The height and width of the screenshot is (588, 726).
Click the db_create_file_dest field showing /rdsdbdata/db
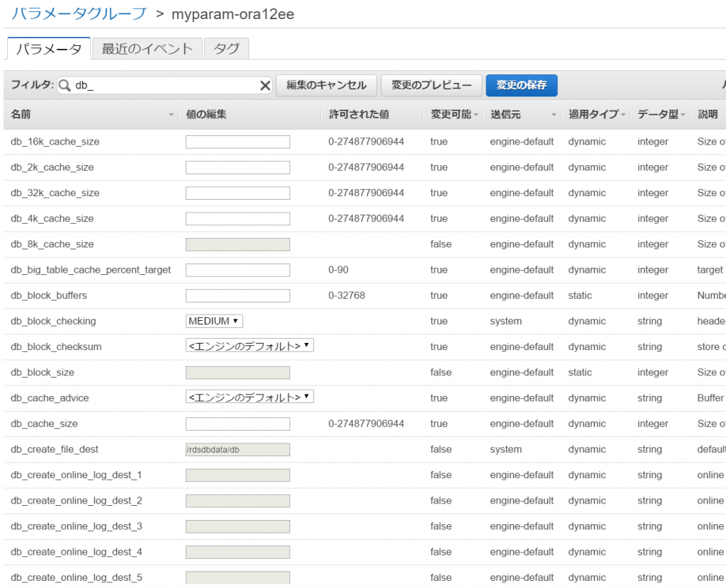tap(238, 450)
